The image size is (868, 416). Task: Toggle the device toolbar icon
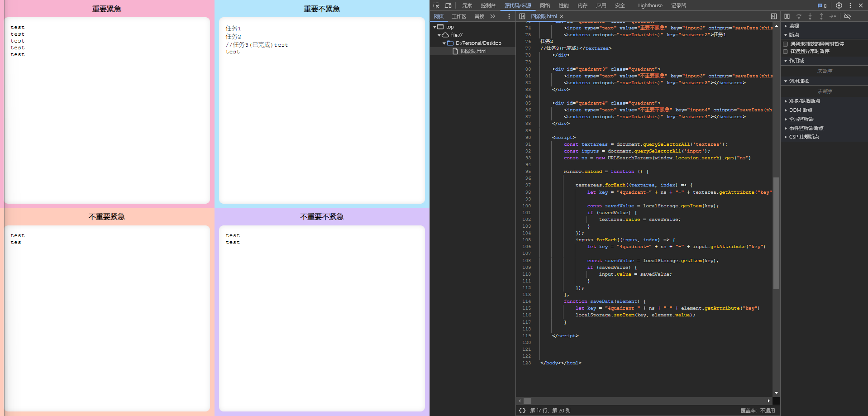pos(448,5)
